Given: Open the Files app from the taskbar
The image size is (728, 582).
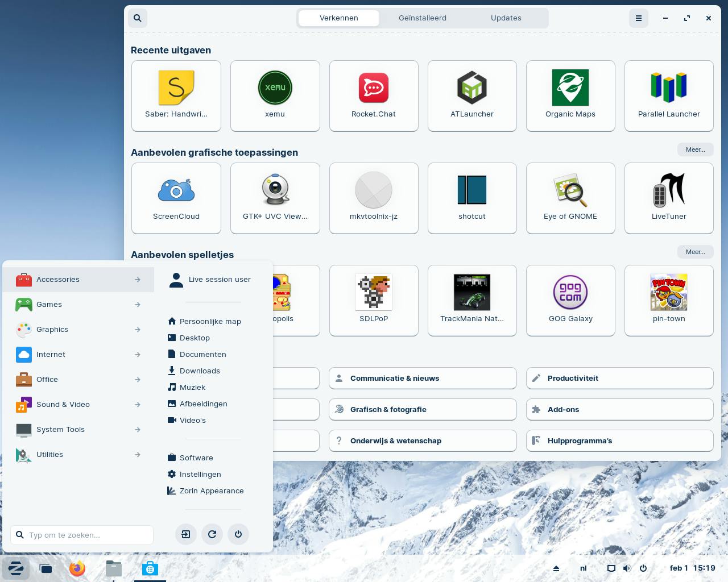Looking at the screenshot, I should (114, 568).
